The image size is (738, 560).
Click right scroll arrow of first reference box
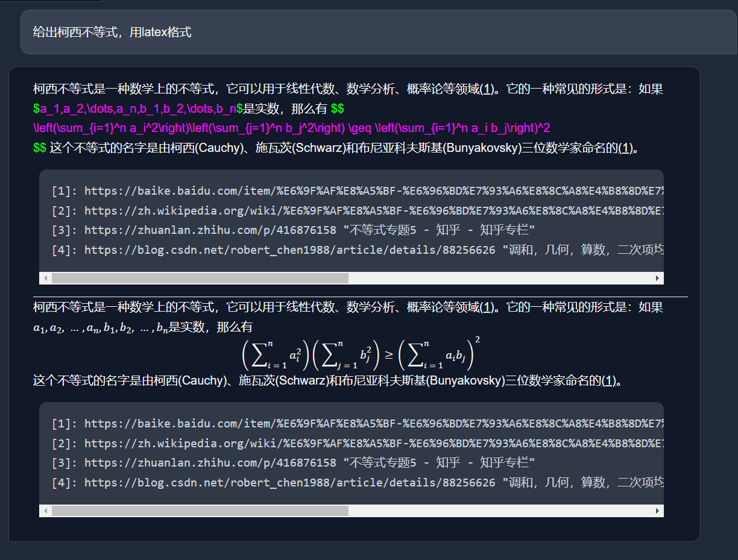[x=658, y=278]
